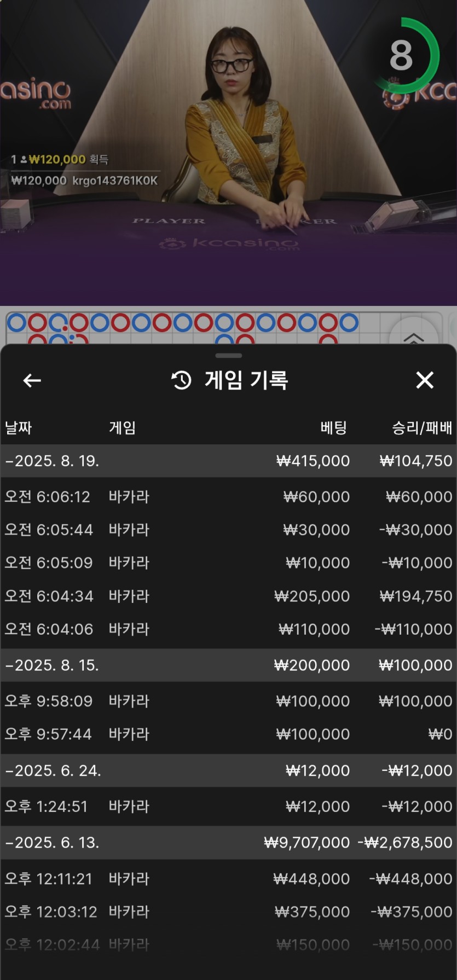457x980 pixels.
Task: Expand the roadmap with the up chevron
Action: [414, 337]
